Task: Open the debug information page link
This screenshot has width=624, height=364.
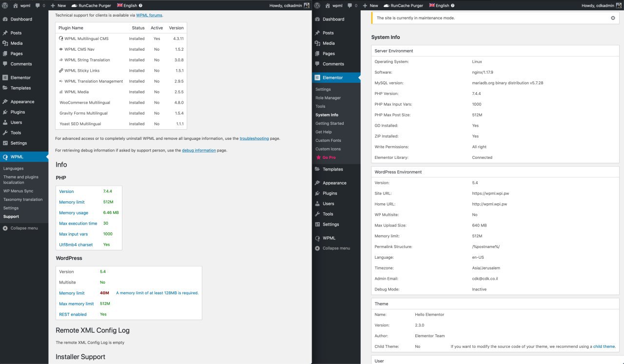Action: 199,150
